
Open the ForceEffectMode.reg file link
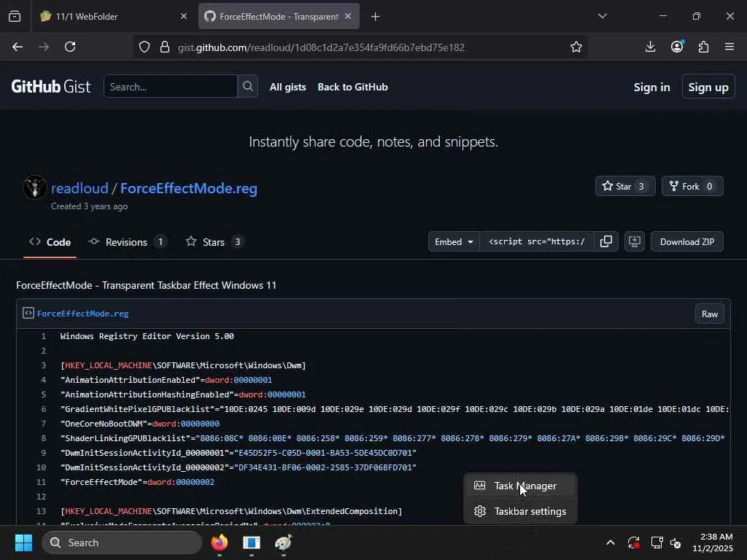83,314
